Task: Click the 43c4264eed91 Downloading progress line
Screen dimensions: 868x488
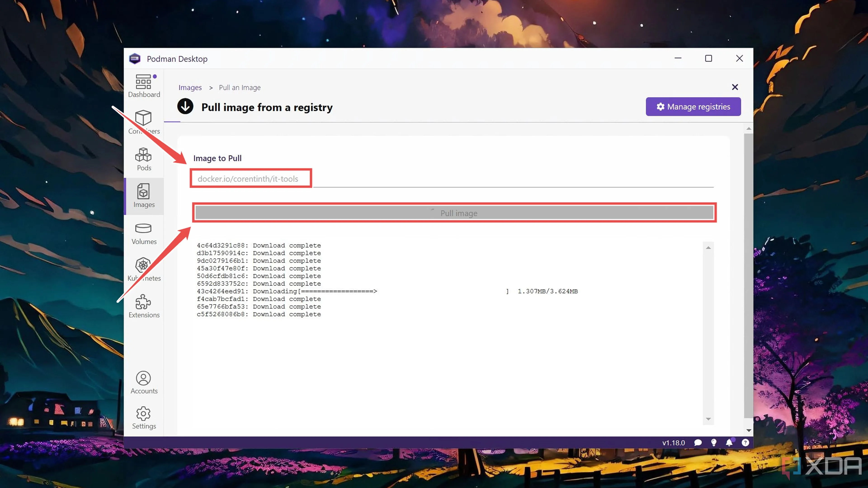Action: (387, 291)
